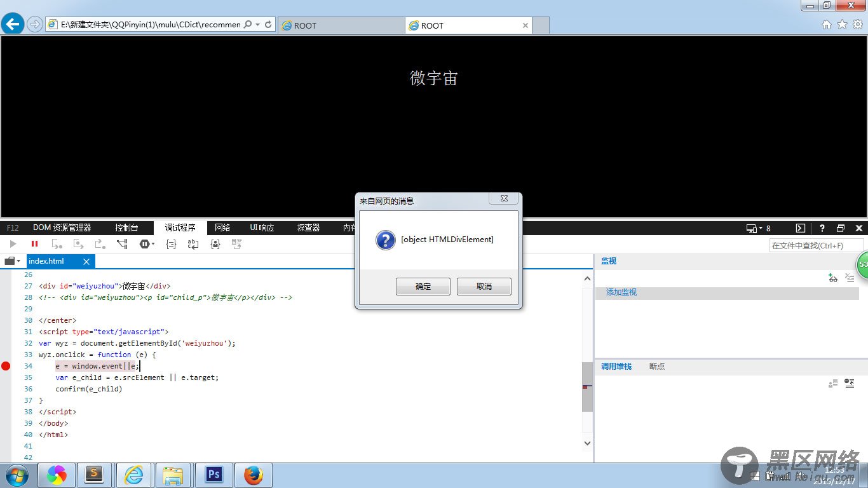Click the Continue (play) debugger icon
Image resolution: width=868 pixels, height=488 pixels.
point(13,244)
